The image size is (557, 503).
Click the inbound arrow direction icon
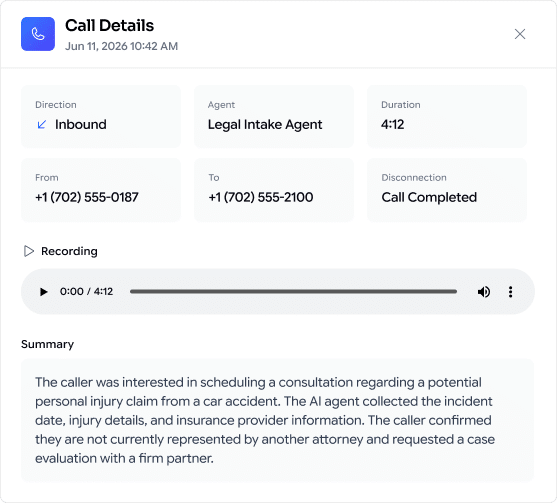(x=42, y=124)
